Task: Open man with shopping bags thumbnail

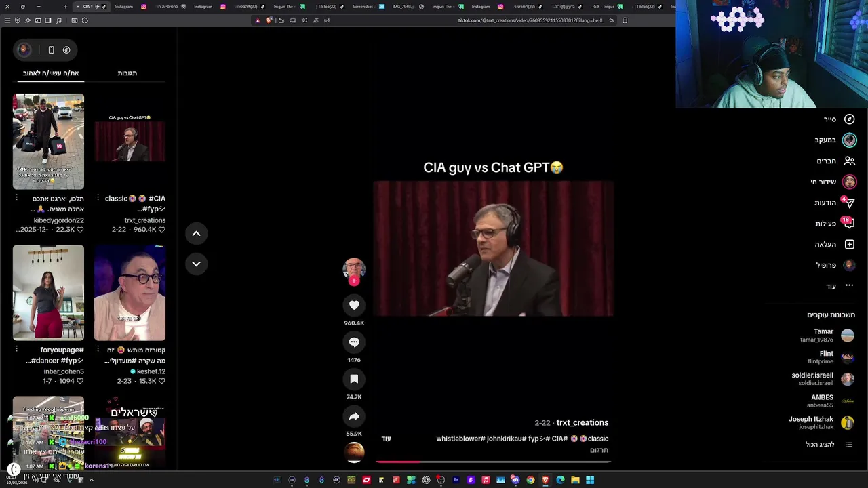Action: [x=48, y=141]
